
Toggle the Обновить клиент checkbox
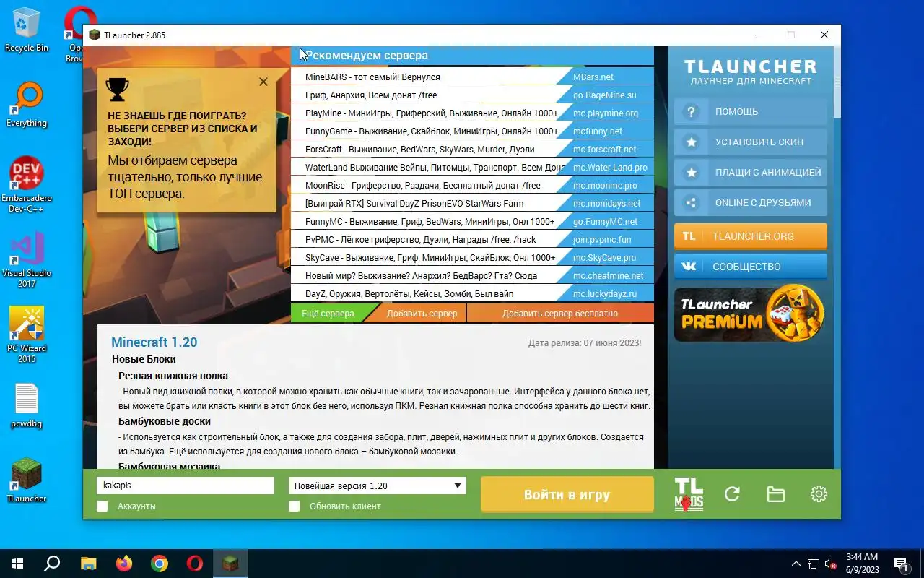pos(294,506)
